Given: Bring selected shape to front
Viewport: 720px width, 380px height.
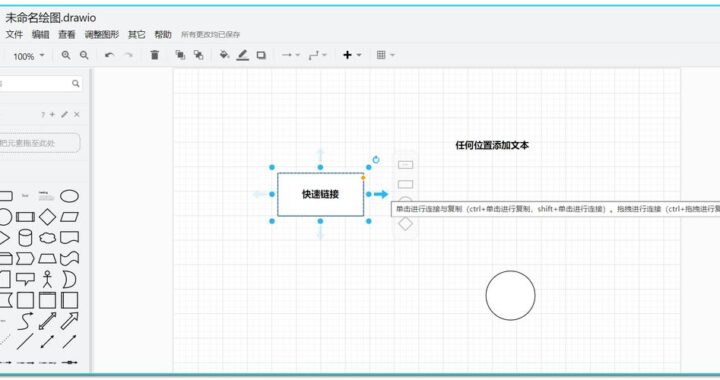Looking at the screenshot, I should tap(180, 55).
